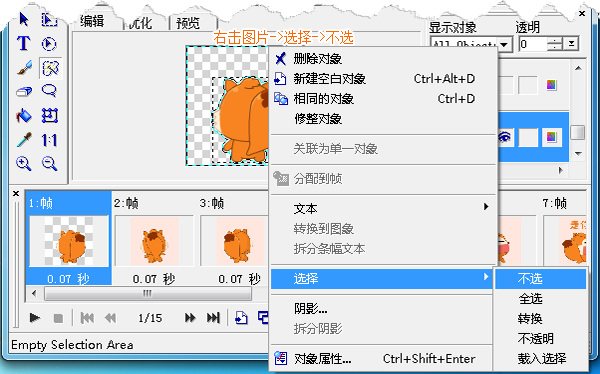This screenshot has width=600, height=374.
Task: Choose 不透明 in the submenu
Action: click(541, 338)
